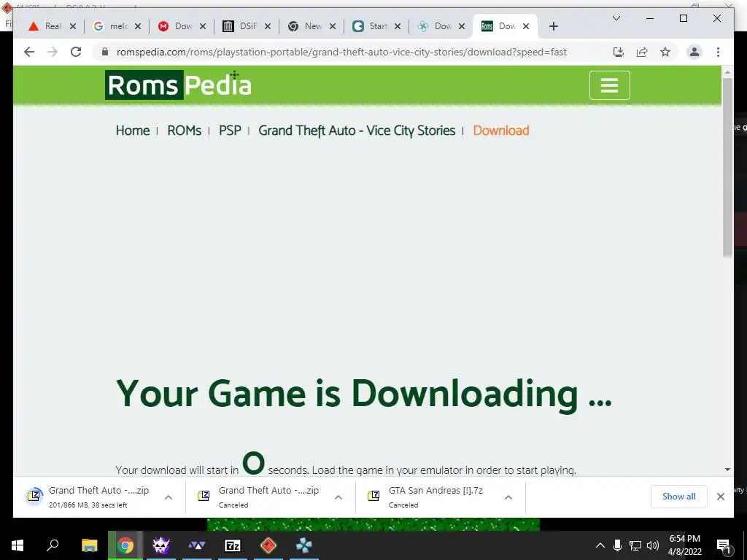Bookmark this page with star icon
This screenshot has height=560, width=747.
pyautogui.click(x=665, y=52)
